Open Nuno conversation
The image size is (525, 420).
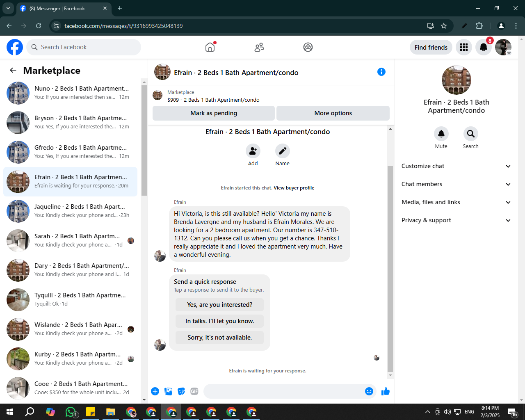point(71,93)
